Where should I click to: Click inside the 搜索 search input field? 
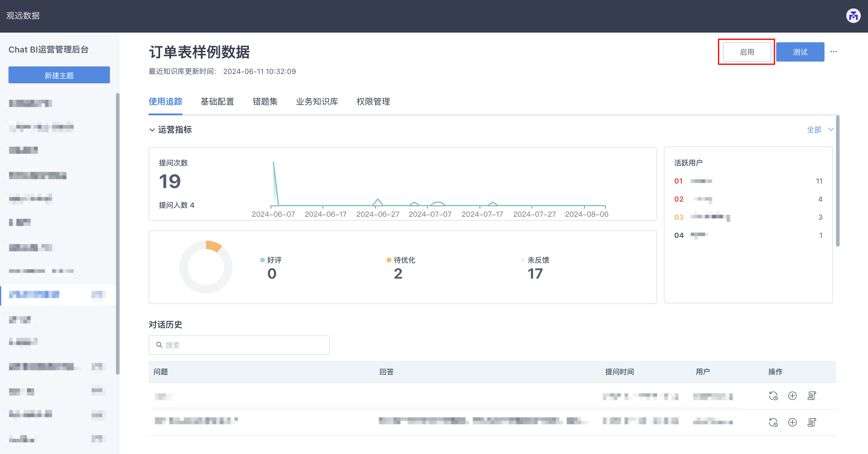point(239,345)
